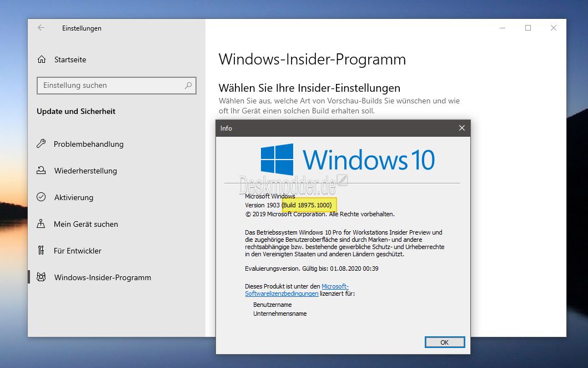The width and height of the screenshot is (588, 368).
Task: Click the Benutzername text
Action: (272, 305)
